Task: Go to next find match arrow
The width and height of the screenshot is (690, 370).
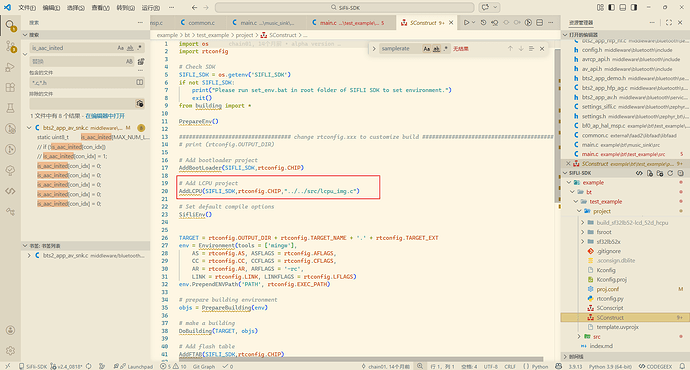Action: click(x=521, y=49)
